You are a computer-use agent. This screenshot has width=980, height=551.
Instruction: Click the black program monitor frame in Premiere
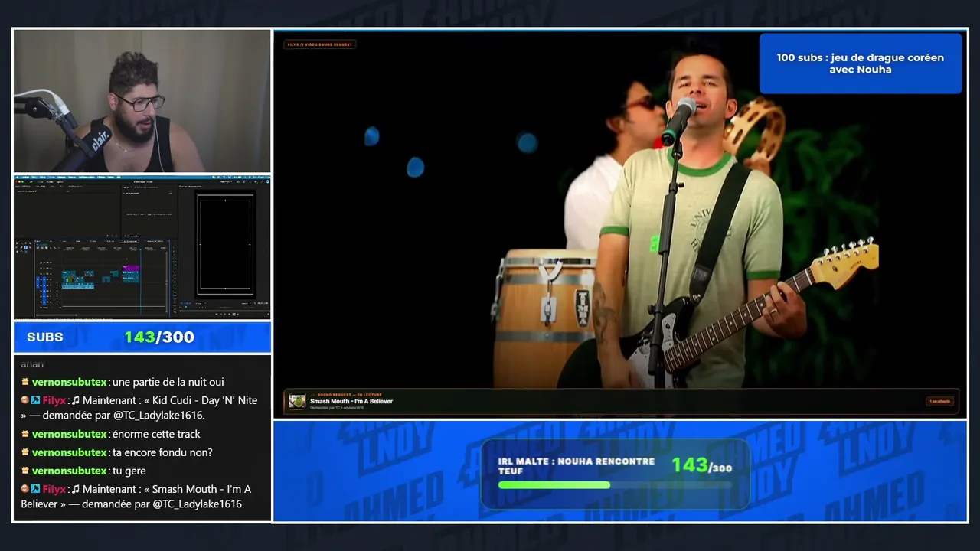click(224, 244)
